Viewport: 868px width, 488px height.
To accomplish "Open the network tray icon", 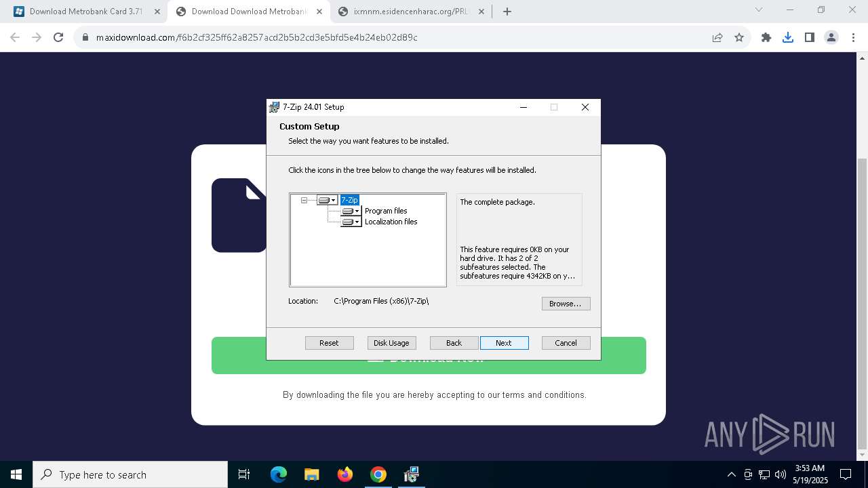I will tap(764, 474).
